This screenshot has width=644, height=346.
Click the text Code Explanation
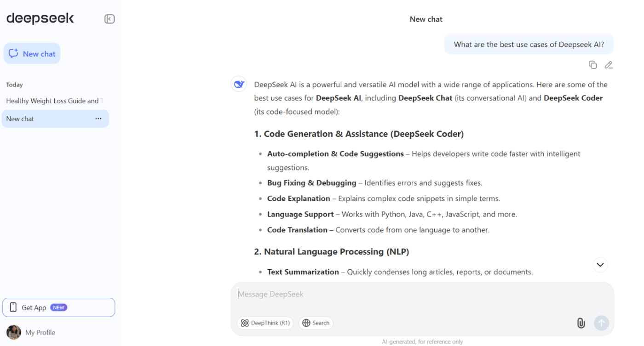(x=299, y=199)
